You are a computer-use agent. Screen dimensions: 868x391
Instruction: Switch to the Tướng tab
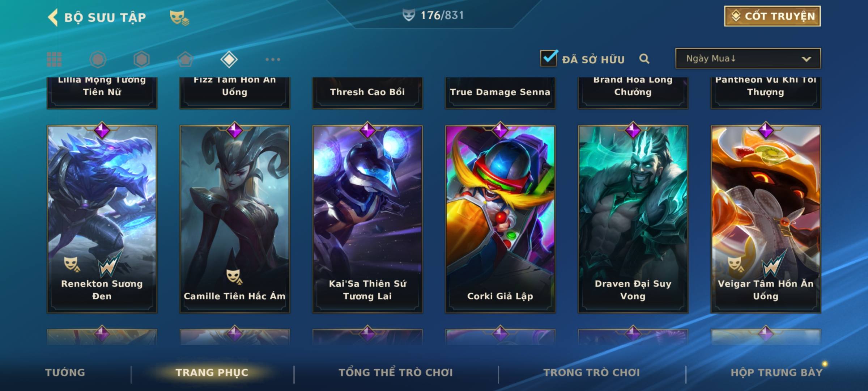[65, 373]
